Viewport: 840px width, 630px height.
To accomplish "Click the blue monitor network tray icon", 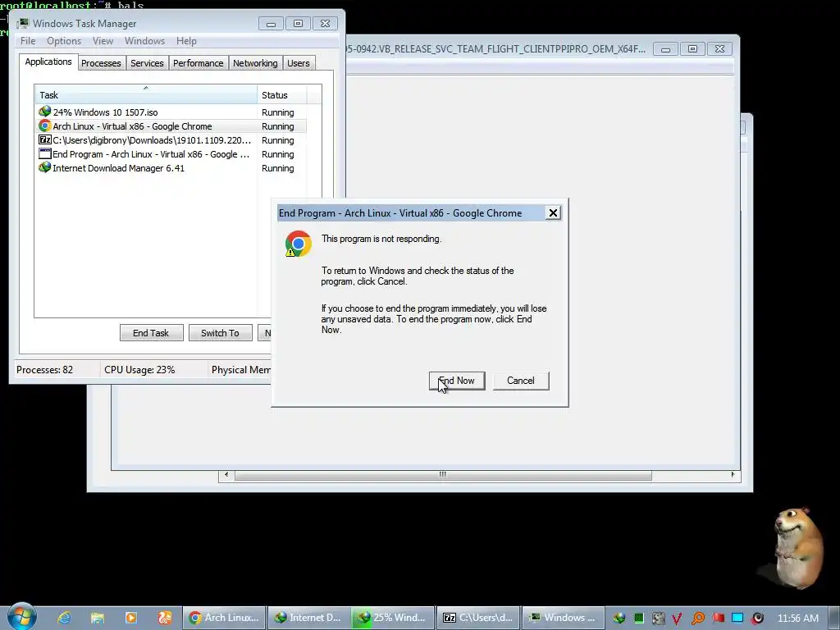I will point(737,618).
